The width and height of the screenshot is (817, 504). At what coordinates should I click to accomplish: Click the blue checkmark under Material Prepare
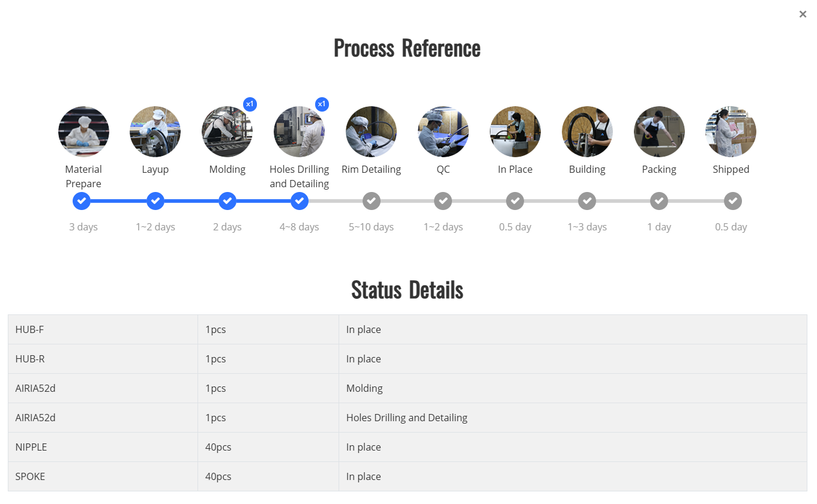point(82,201)
